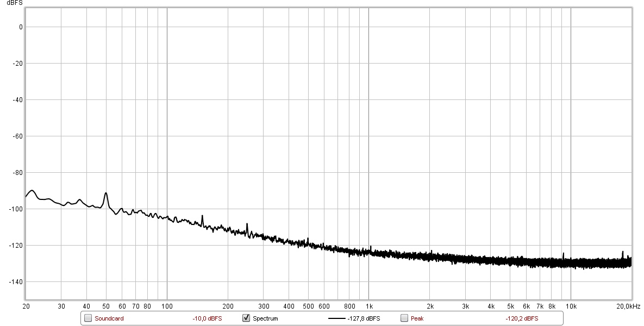The height and width of the screenshot is (326, 644).
Task: Click the Soundcard legend label
Action: click(109, 318)
